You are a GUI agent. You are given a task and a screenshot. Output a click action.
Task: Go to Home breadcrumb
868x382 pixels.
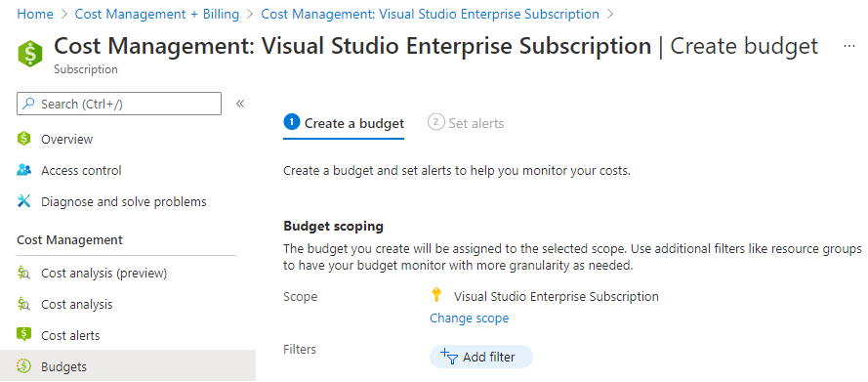(x=35, y=14)
